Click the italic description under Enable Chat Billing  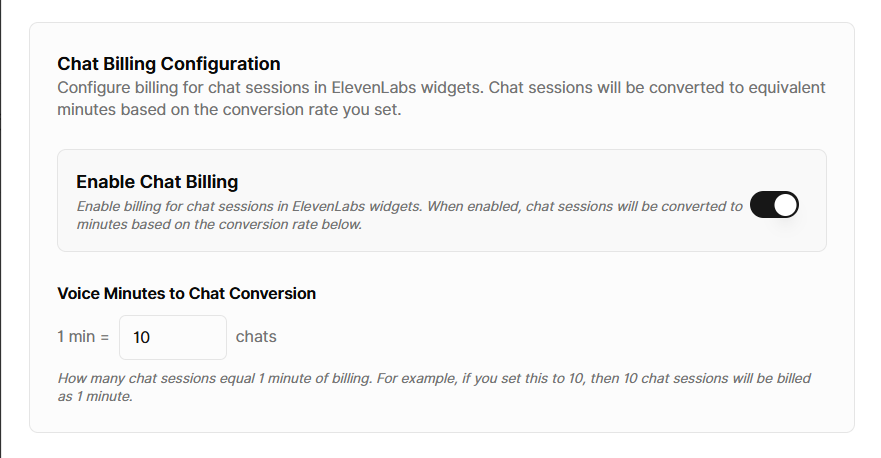tap(410, 215)
